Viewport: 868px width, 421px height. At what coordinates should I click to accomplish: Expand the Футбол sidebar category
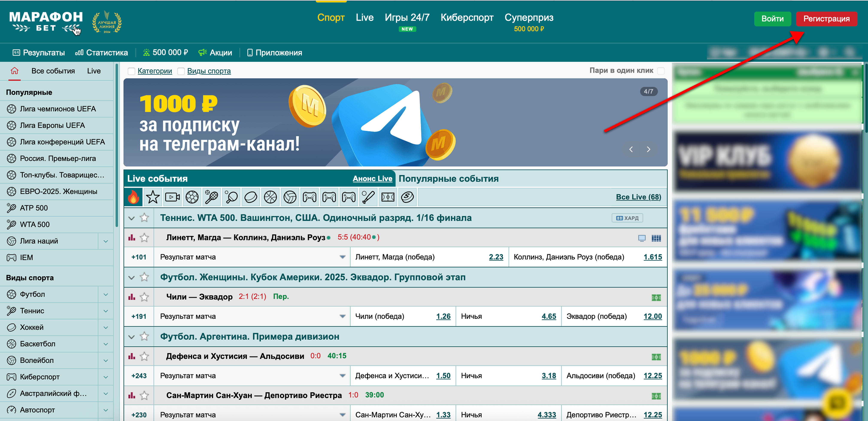pos(105,294)
